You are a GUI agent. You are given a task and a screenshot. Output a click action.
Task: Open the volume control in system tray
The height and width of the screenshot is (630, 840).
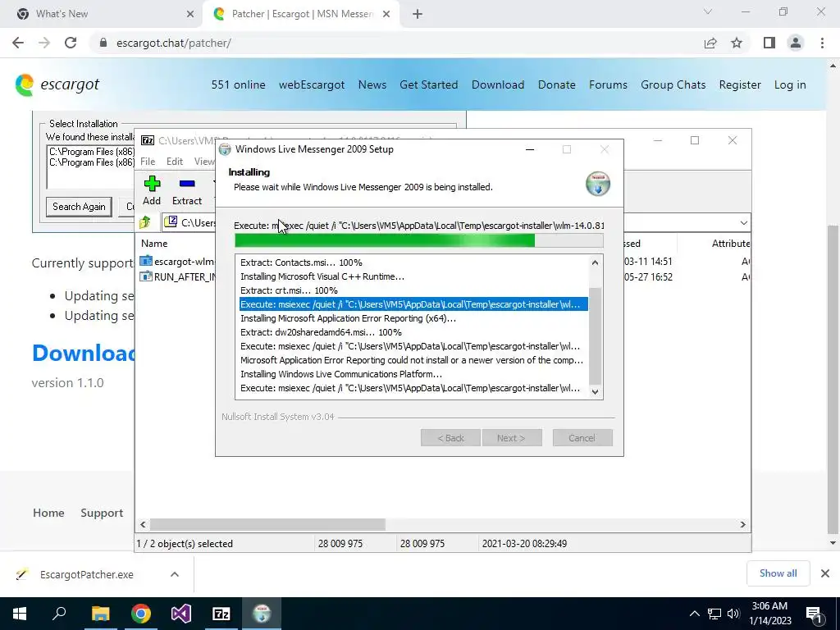pyautogui.click(x=733, y=614)
